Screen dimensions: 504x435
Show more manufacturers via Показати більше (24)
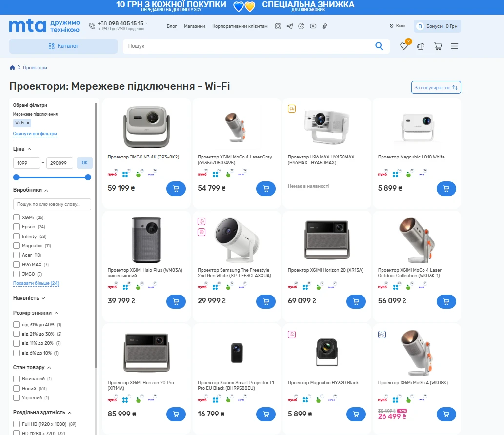pos(36,283)
